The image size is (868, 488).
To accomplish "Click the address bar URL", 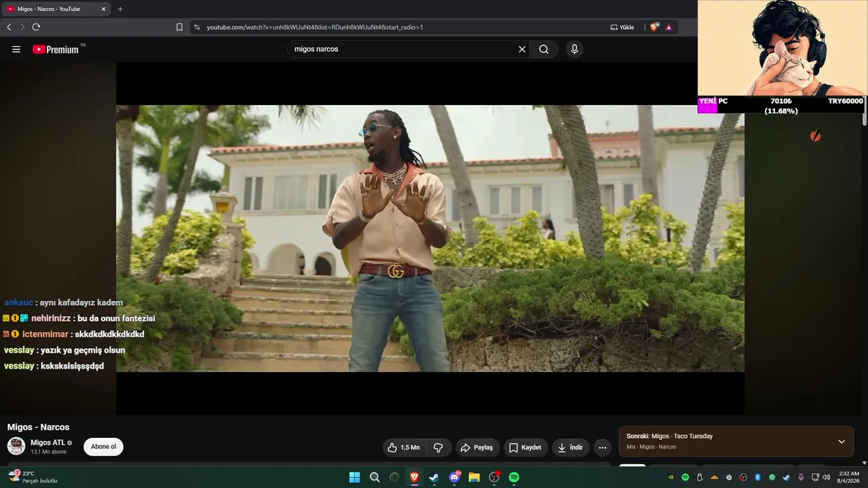I will (x=315, y=27).
